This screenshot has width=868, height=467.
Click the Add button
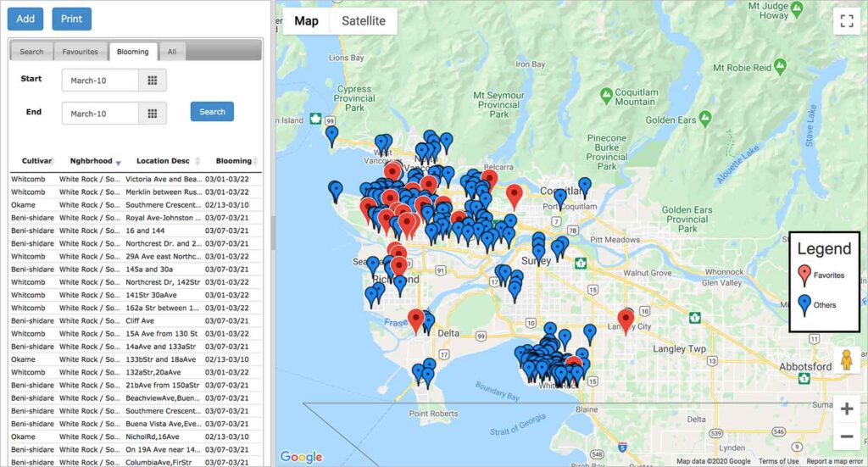tap(25, 19)
